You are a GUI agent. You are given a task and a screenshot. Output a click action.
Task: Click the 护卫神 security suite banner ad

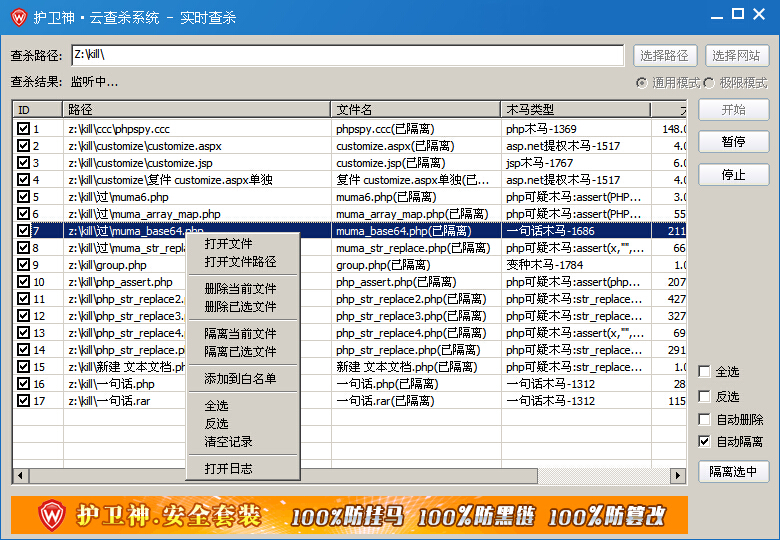click(349, 515)
